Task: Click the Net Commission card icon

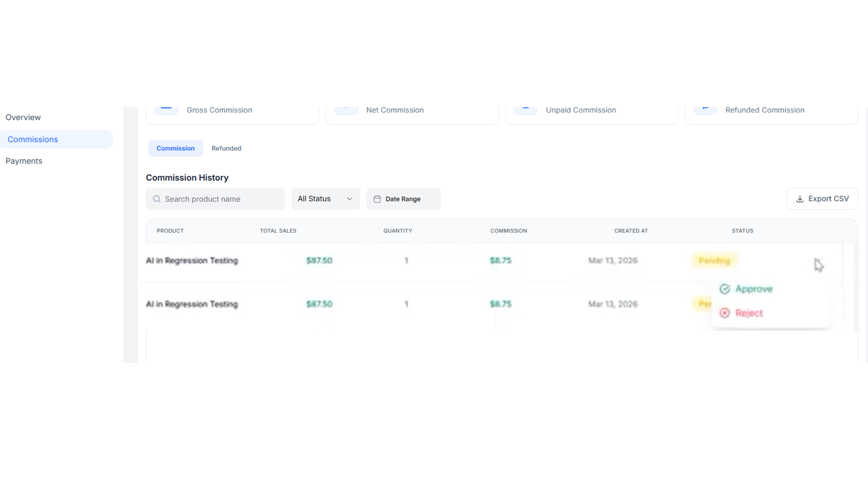Action: (346, 109)
